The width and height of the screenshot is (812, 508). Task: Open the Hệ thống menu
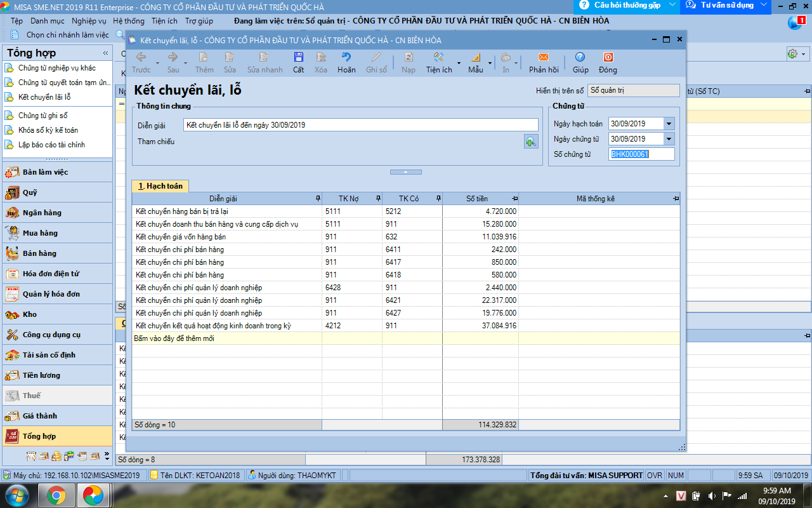tap(129, 21)
